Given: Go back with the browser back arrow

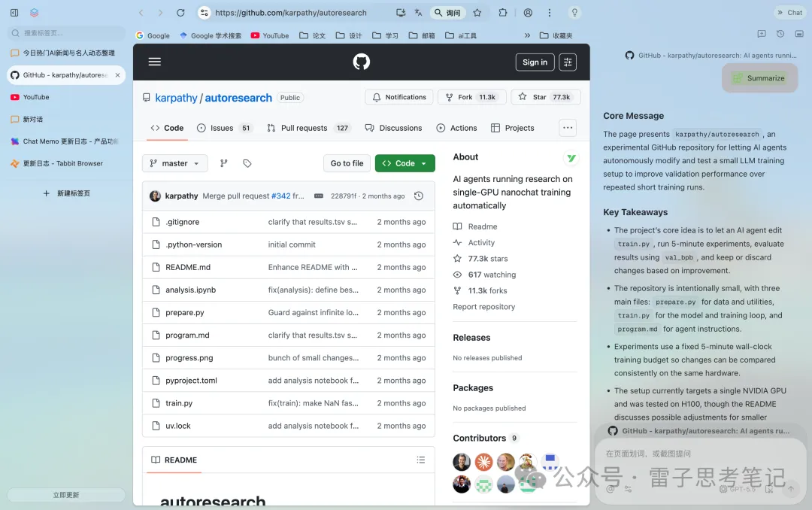Looking at the screenshot, I should pos(141,13).
